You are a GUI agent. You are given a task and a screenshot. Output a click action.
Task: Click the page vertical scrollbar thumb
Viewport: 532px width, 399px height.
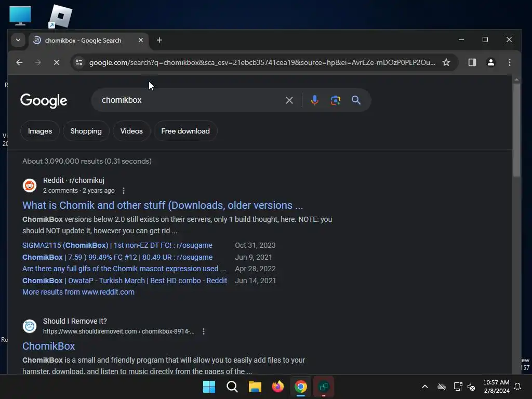click(x=516, y=130)
